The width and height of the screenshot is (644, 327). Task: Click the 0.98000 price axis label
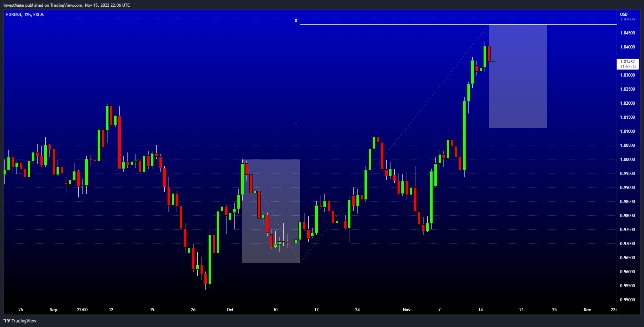(x=627, y=216)
